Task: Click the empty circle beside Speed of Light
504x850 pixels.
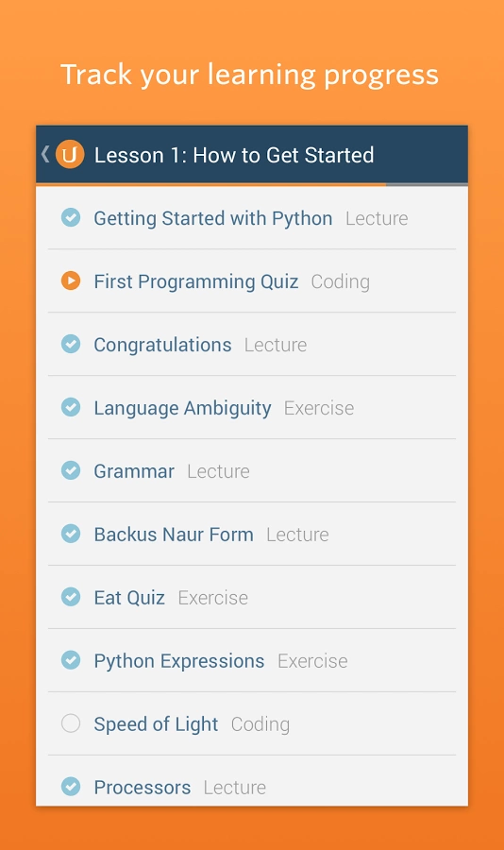Action: tap(71, 723)
